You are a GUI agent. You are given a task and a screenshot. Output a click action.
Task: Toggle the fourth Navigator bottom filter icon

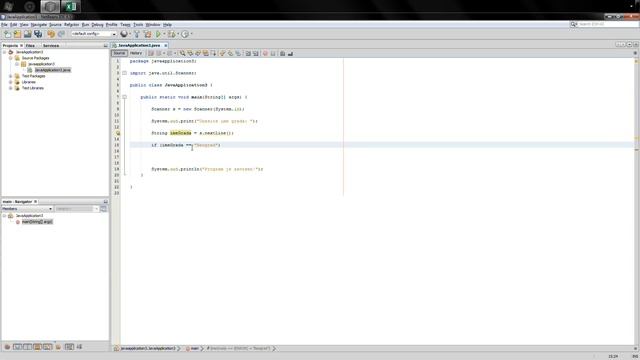click(x=38, y=347)
